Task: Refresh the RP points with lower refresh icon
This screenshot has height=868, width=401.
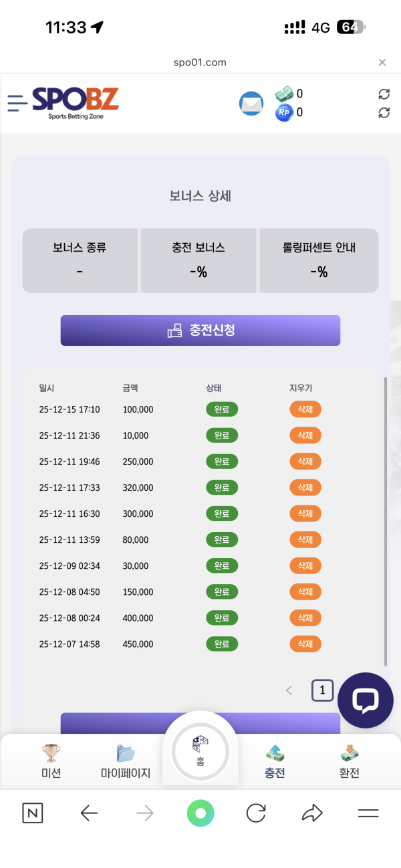Action: [x=384, y=113]
